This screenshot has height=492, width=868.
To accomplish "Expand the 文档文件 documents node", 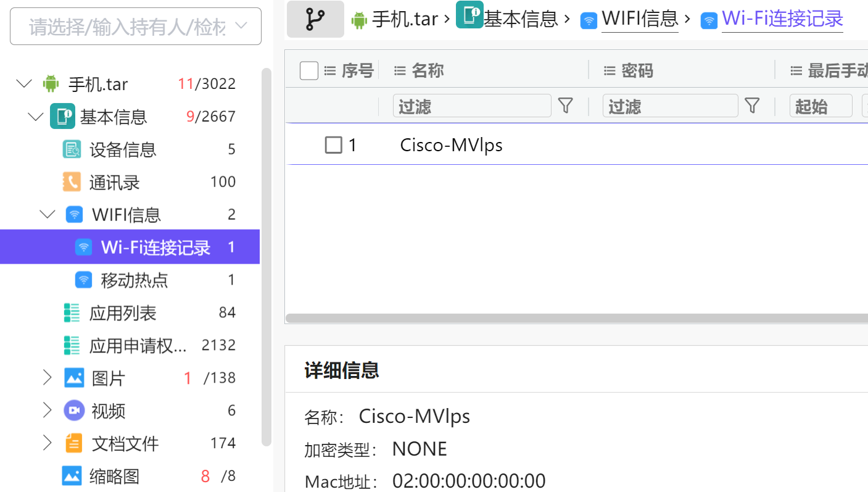I will 47,443.
